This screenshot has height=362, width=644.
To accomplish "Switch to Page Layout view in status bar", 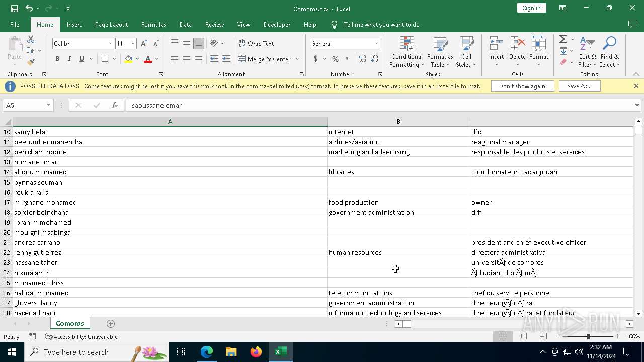I will coord(523,336).
